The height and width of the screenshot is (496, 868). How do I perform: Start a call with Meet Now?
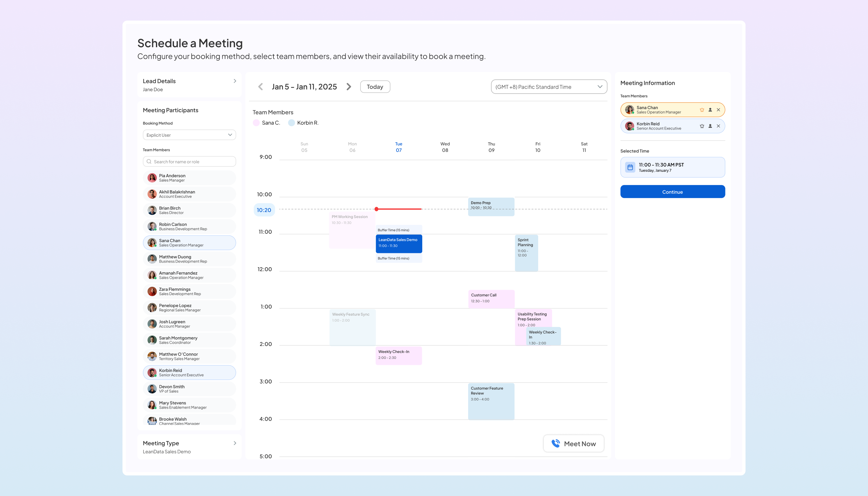574,444
